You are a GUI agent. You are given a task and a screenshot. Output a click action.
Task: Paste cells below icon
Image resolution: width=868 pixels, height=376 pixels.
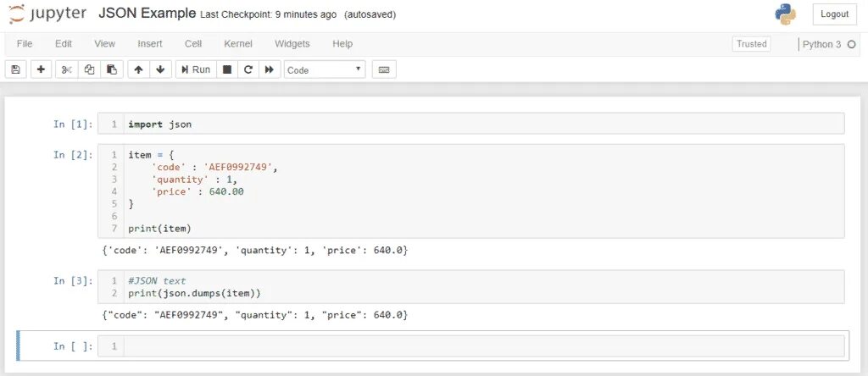point(111,69)
